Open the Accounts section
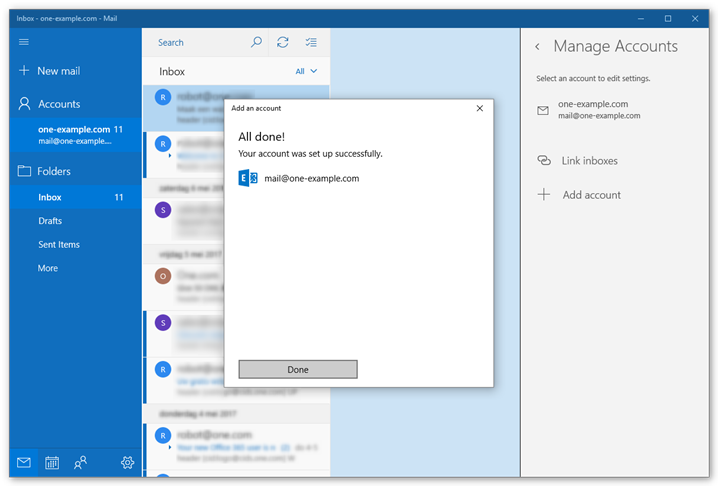 coord(59,104)
